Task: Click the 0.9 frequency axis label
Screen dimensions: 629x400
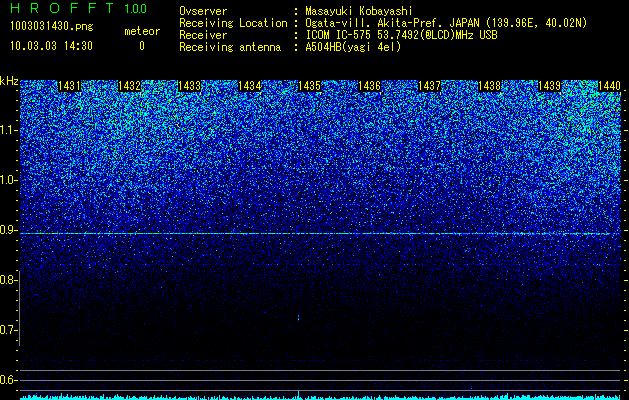Action: (x=7, y=230)
